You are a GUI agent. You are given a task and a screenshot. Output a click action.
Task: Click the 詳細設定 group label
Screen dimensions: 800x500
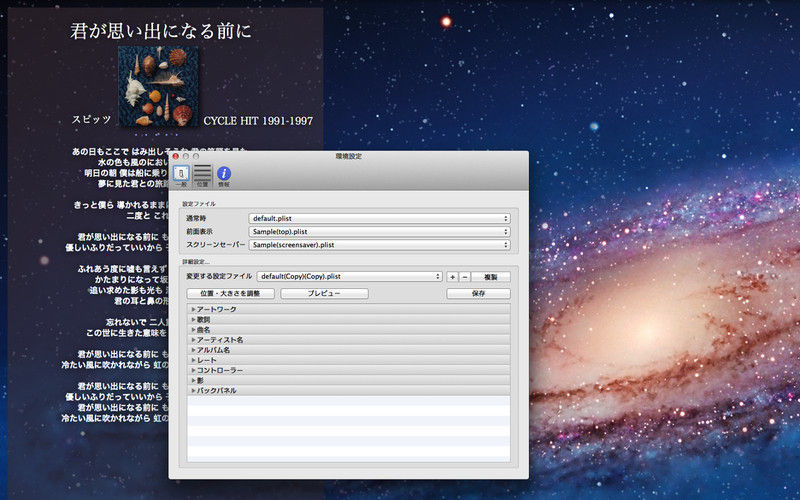tap(196, 262)
